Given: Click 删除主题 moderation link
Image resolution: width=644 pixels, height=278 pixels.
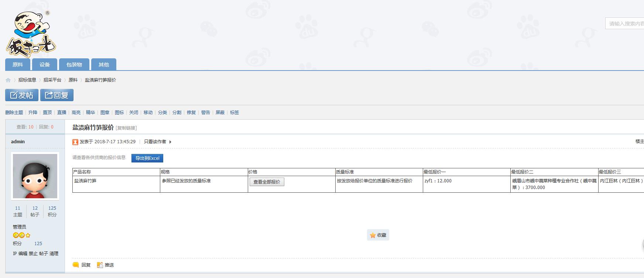Looking at the screenshot, I should 14,113.
